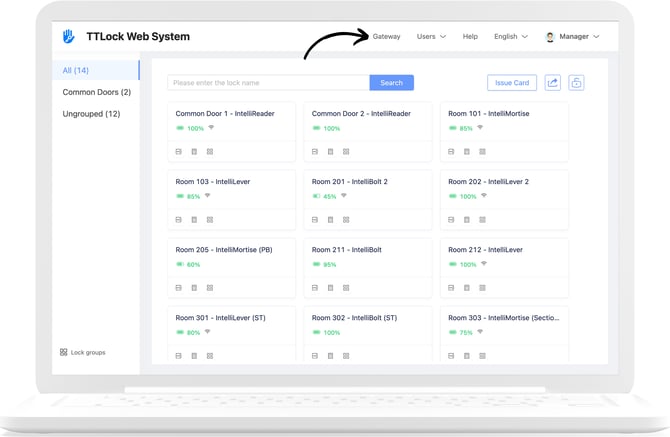The width and height of the screenshot is (670, 437).
Task: Click the card icon on Room 205 card
Action: [x=179, y=288]
